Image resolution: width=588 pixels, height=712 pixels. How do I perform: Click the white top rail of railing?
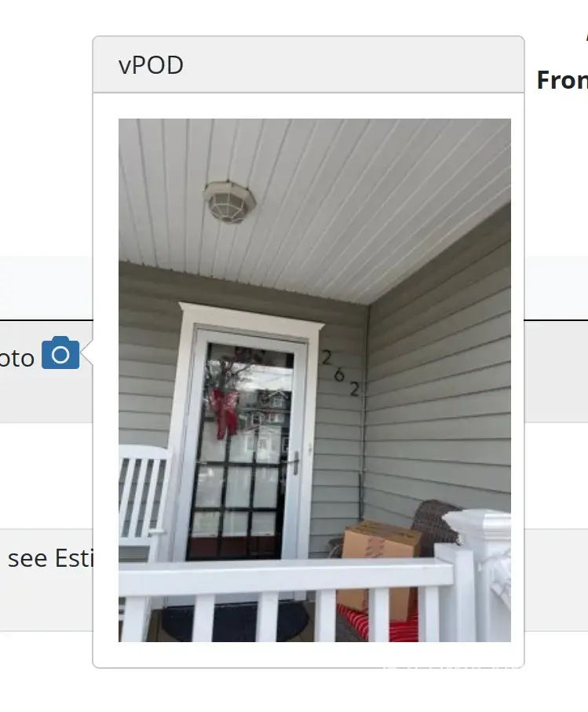tap(286, 578)
